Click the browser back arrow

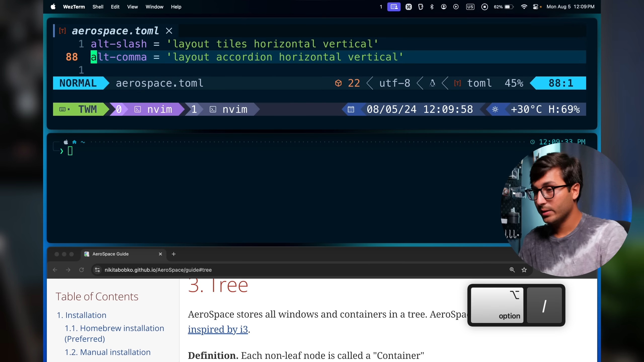[x=55, y=270]
